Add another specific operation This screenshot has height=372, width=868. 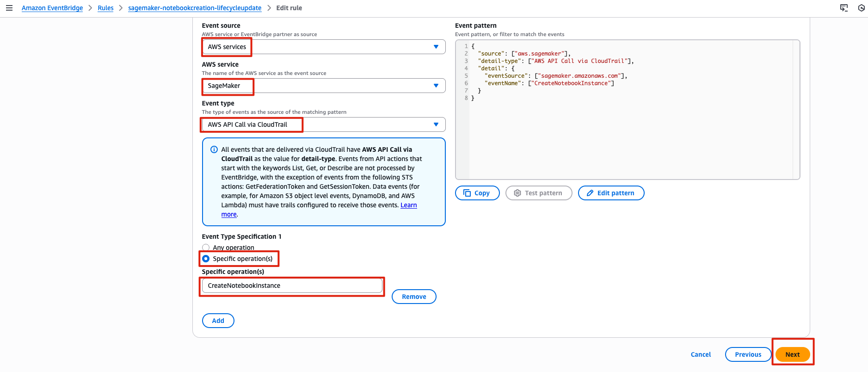coord(218,321)
